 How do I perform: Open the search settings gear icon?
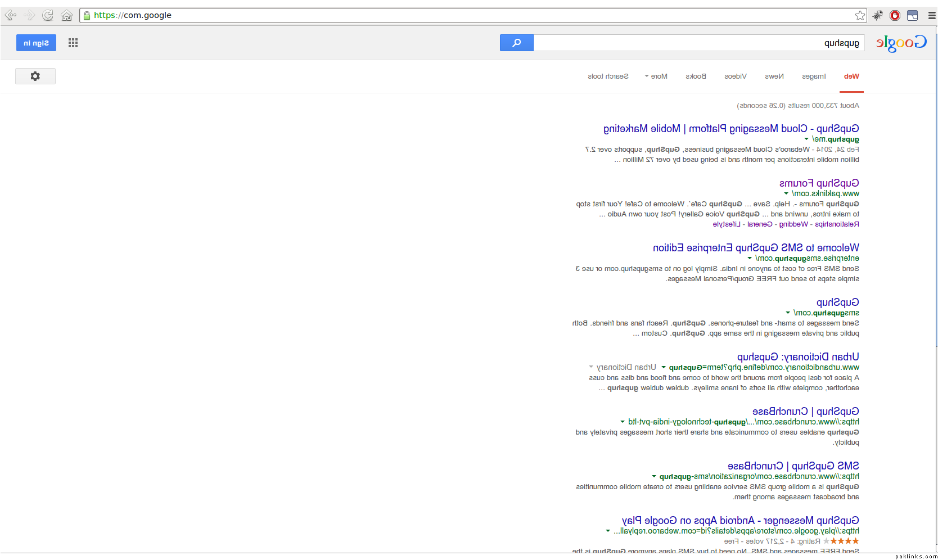pyautogui.click(x=35, y=76)
